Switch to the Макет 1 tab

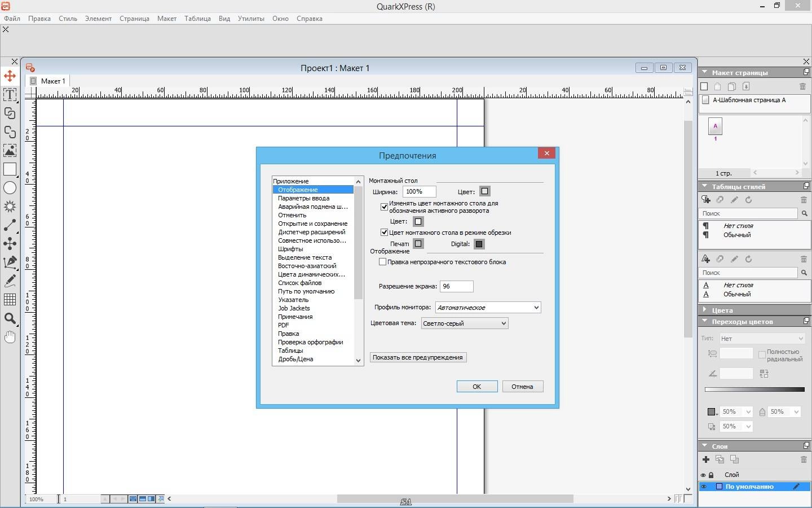(48, 81)
